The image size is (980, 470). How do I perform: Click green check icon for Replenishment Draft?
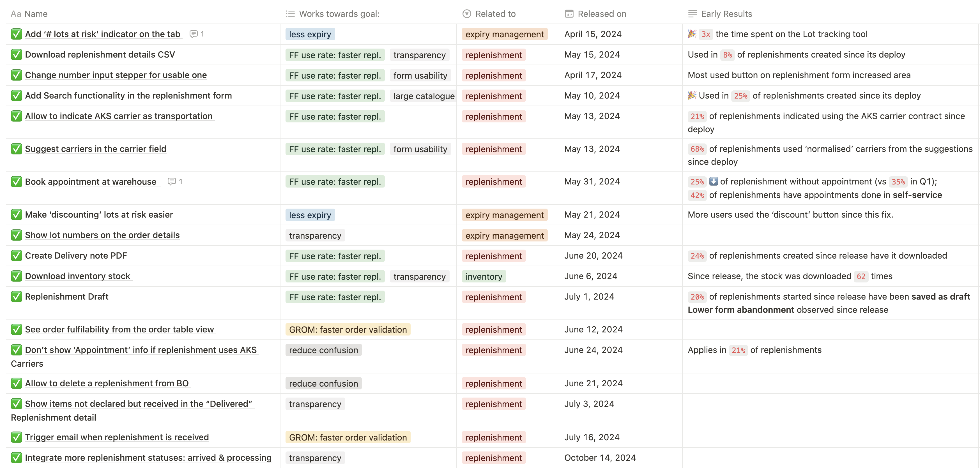[16, 297]
